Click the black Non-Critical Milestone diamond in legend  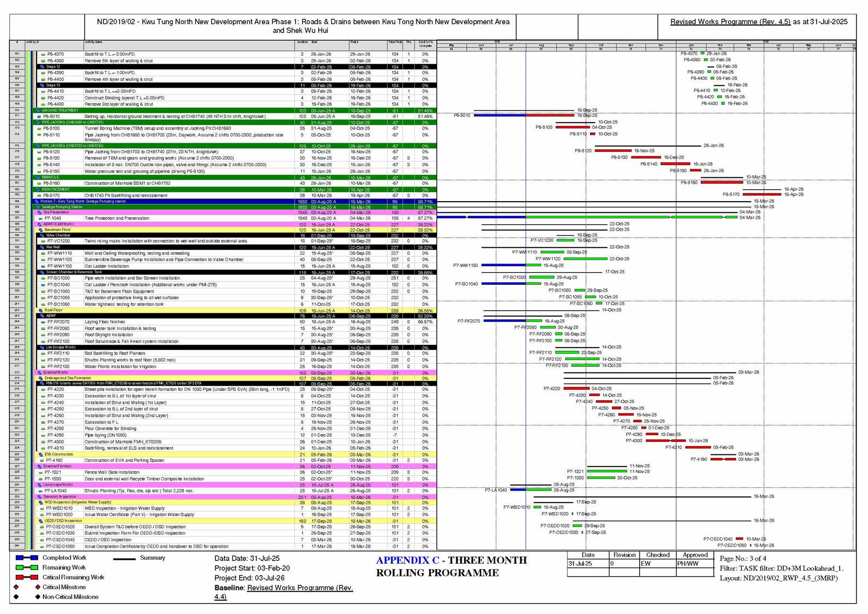38,597
